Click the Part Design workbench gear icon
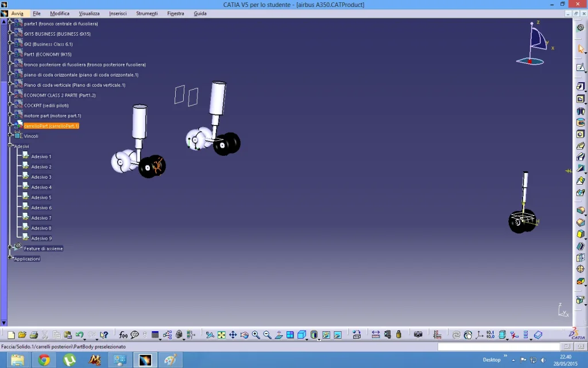588x368 pixels. (581, 28)
